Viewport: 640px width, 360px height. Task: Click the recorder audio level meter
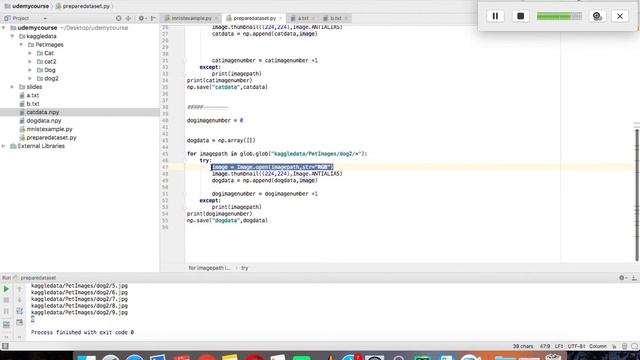point(559,16)
